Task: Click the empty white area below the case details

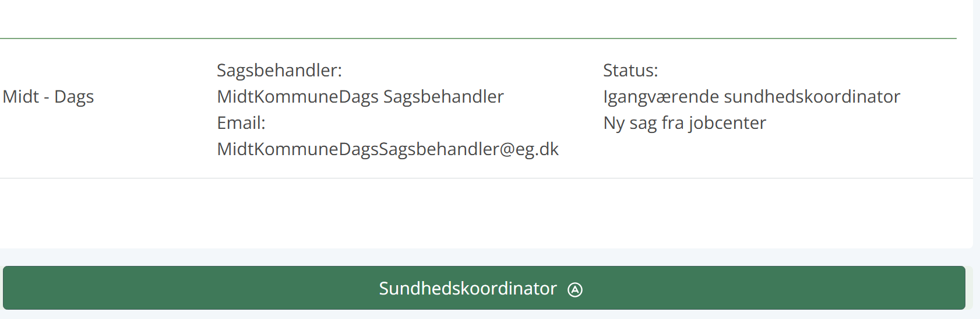Action: [x=487, y=213]
